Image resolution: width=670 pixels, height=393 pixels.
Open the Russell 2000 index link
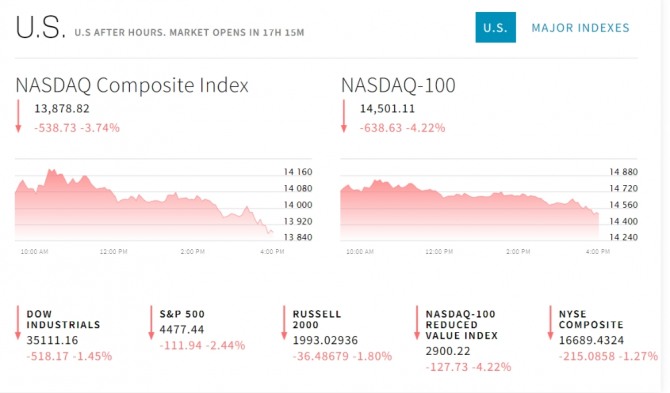317,319
